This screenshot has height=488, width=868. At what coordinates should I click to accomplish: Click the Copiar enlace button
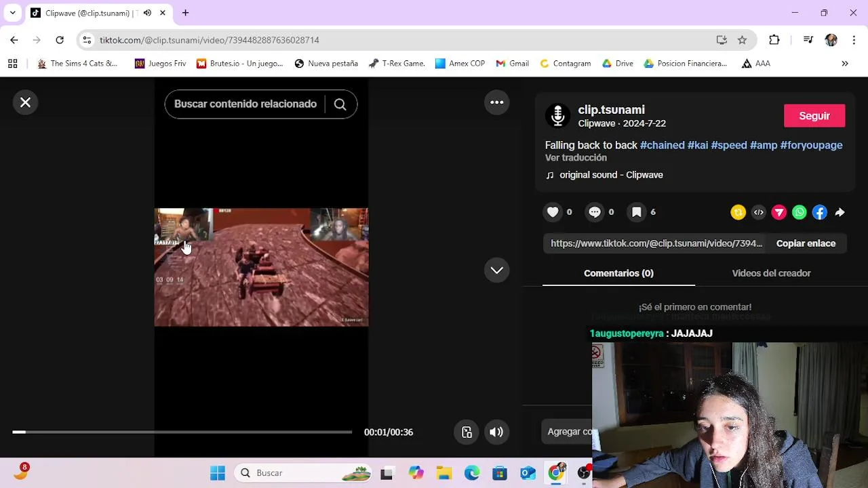[x=806, y=243]
